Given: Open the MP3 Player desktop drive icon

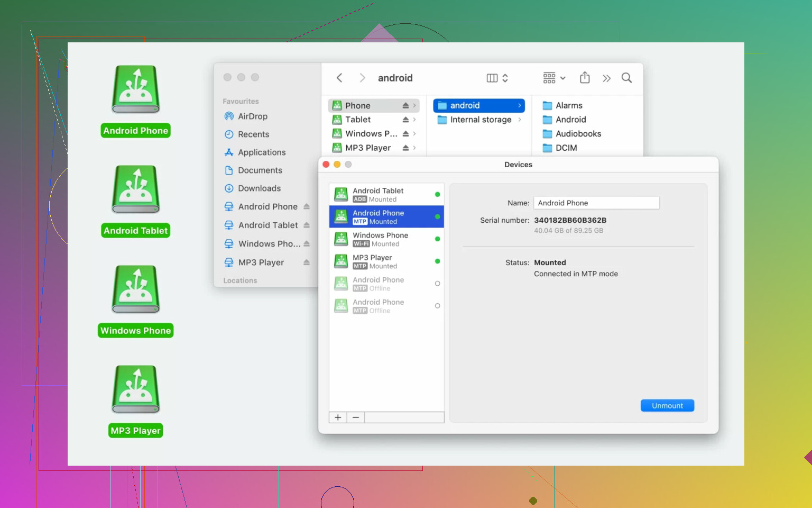Looking at the screenshot, I should (136, 389).
